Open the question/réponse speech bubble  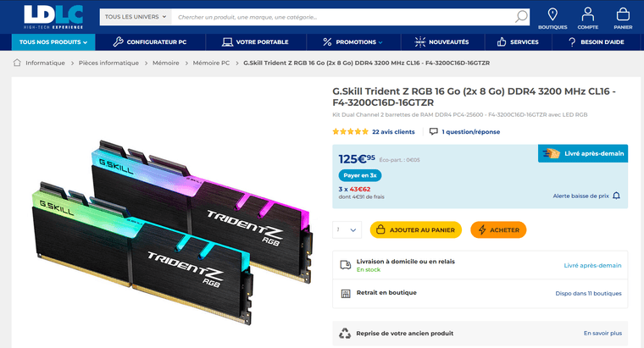[x=433, y=132]
